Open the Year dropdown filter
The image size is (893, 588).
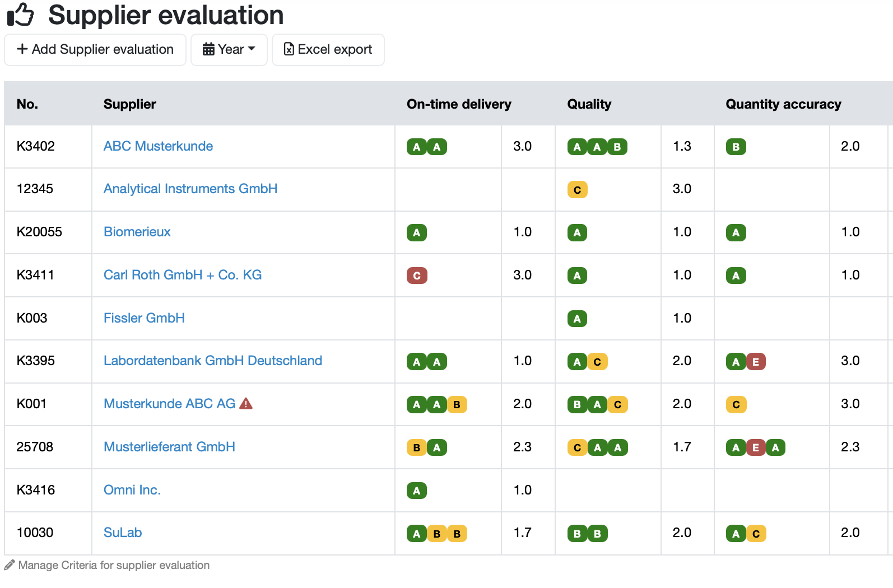point(229,50)
